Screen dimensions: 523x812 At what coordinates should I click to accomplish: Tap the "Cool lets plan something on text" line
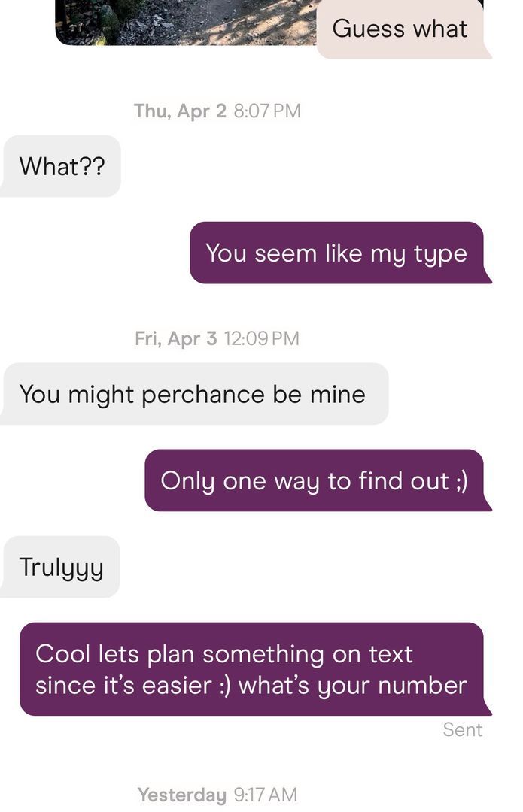coord(224,654)
